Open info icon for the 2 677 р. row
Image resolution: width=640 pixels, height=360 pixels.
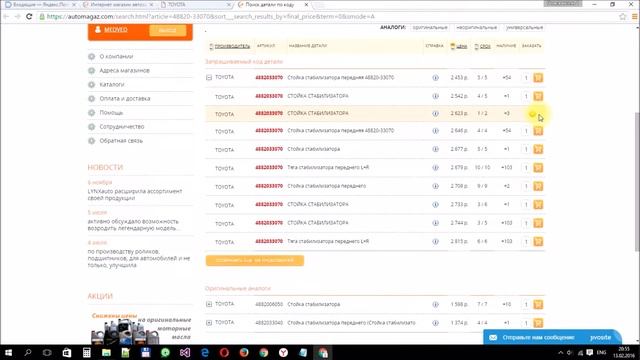tap(436, 149)
